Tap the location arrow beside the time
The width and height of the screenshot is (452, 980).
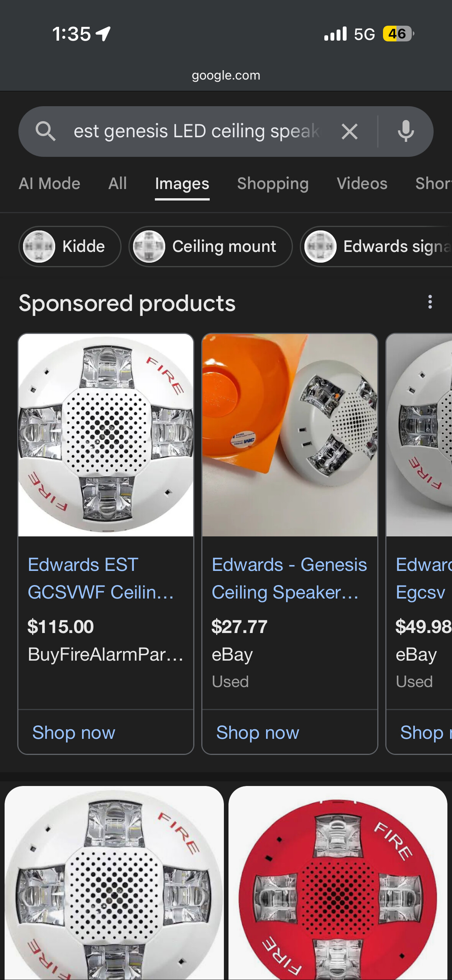tap(104, 34)
